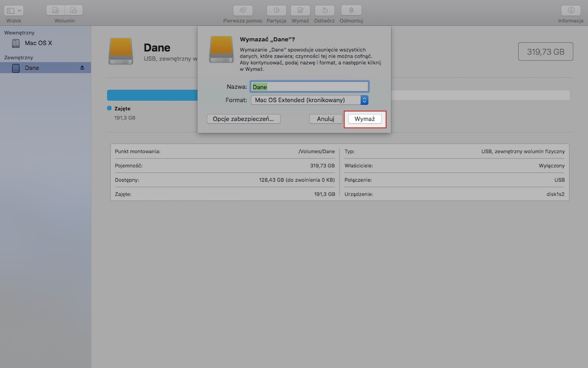
Task: Select Mac OS X in the sidebar
Action: coord(38,43)
